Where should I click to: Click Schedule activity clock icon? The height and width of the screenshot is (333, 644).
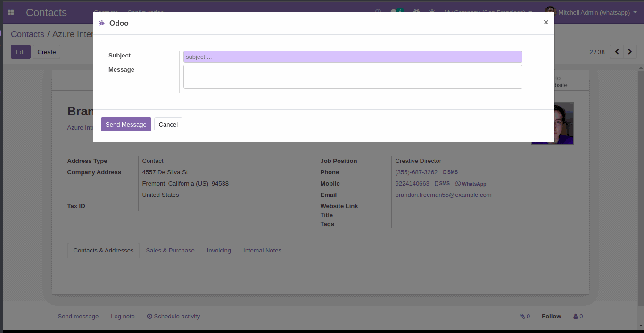coord(149,317)
